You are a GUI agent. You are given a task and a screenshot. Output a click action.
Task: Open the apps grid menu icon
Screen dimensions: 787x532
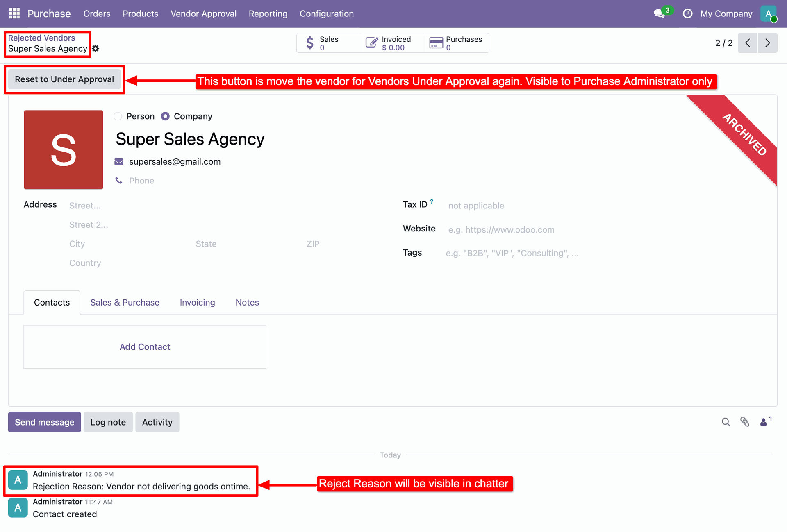pos(14,14)
